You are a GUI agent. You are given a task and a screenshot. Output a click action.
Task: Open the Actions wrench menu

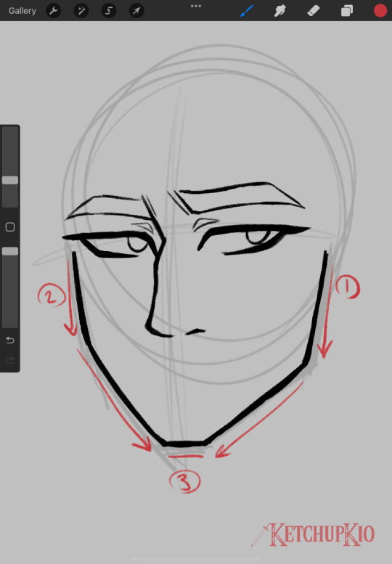tap(54, 11)
